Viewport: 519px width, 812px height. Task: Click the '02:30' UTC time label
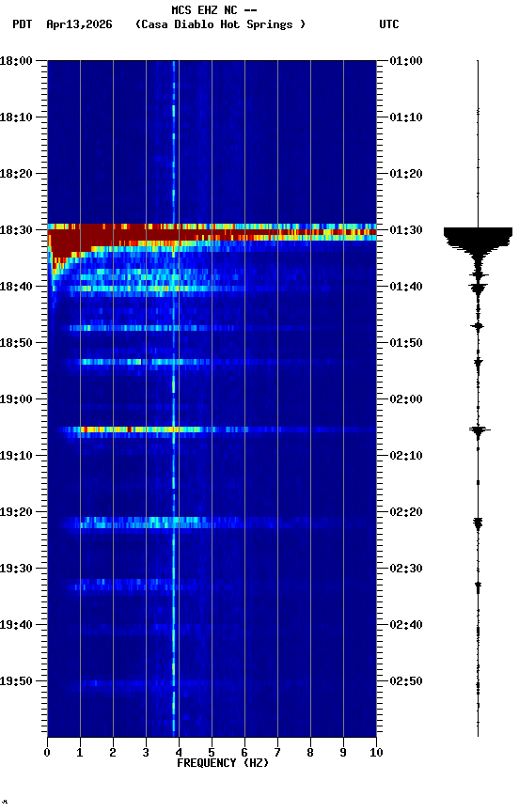click(406, 569)
